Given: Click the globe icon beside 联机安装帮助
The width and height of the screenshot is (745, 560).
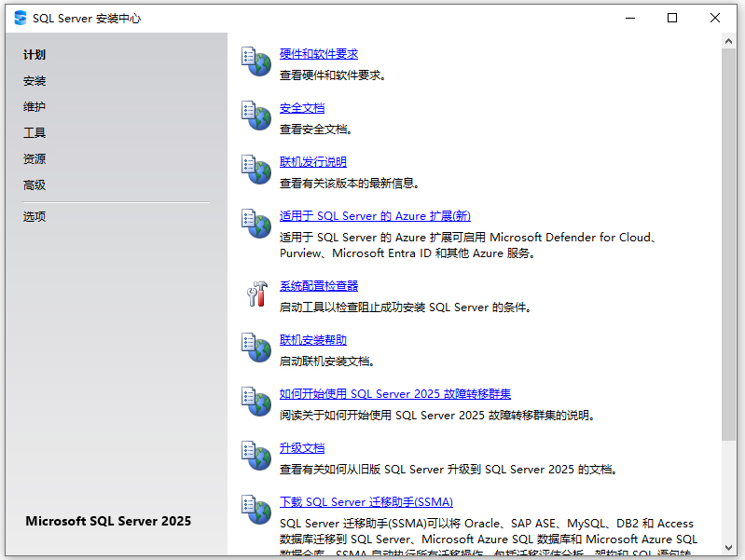Looking at the screenshot, I should (256, 348).
